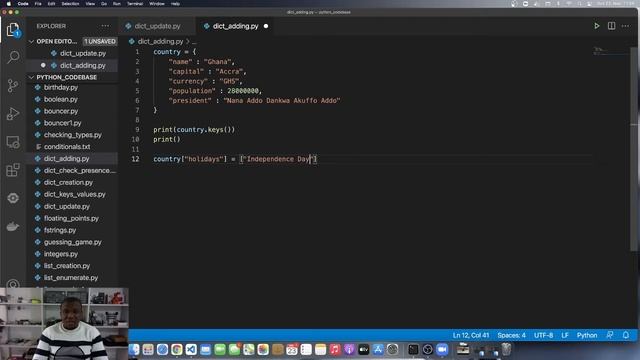Screen dimensions: 640x360
Task: Open the App Store from the Dock
Action: (378, 349)
